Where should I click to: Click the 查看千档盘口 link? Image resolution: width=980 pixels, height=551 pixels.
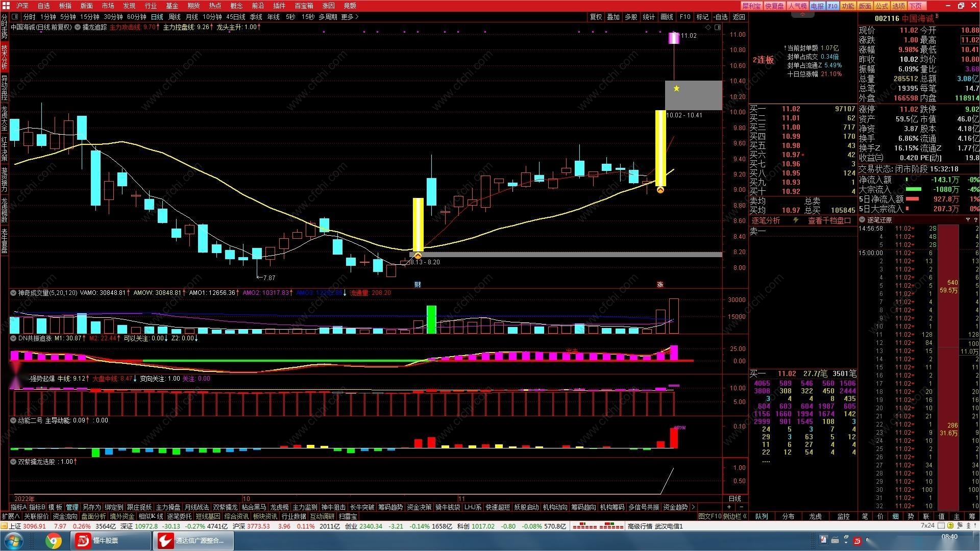pos(829,220)
